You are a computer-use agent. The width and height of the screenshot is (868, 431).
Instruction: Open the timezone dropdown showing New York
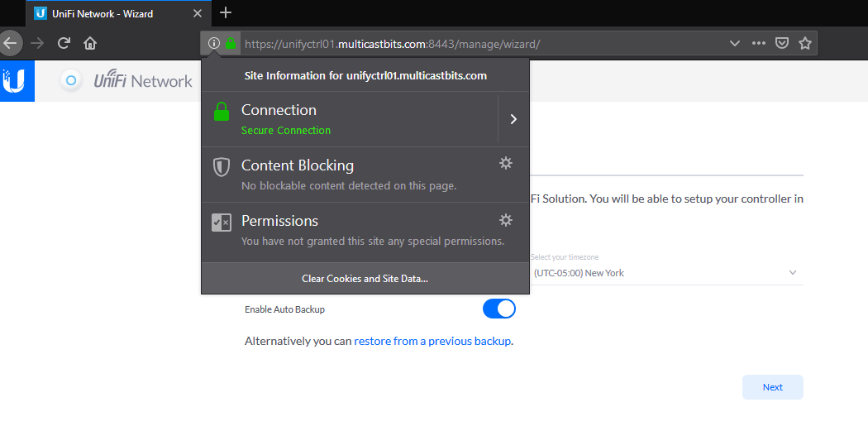[666, 272]
